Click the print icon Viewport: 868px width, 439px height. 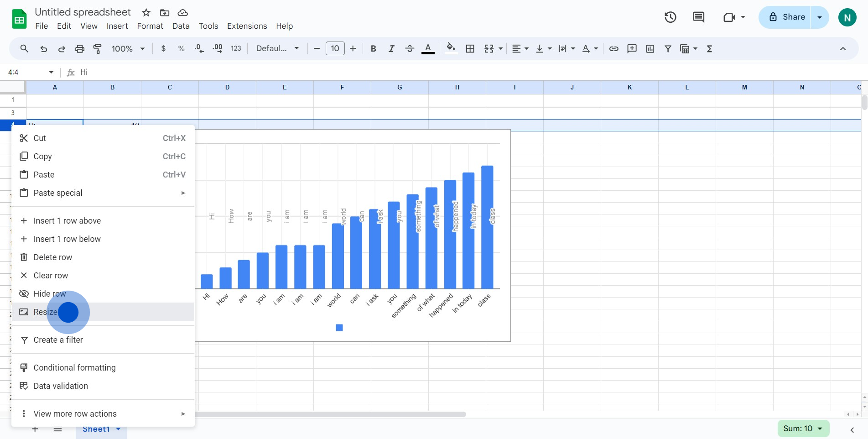pos(80,49)
